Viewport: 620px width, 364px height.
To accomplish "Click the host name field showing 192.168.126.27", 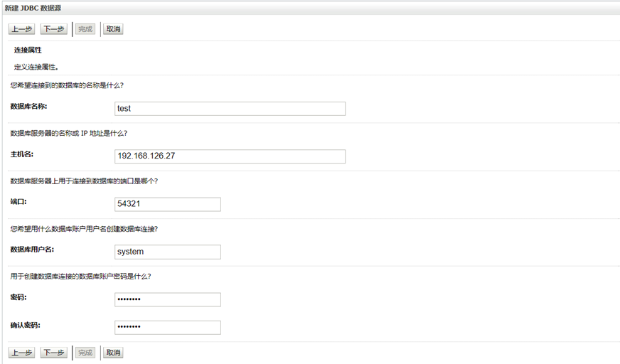I will pyautogui.click(x=230, y=156).
